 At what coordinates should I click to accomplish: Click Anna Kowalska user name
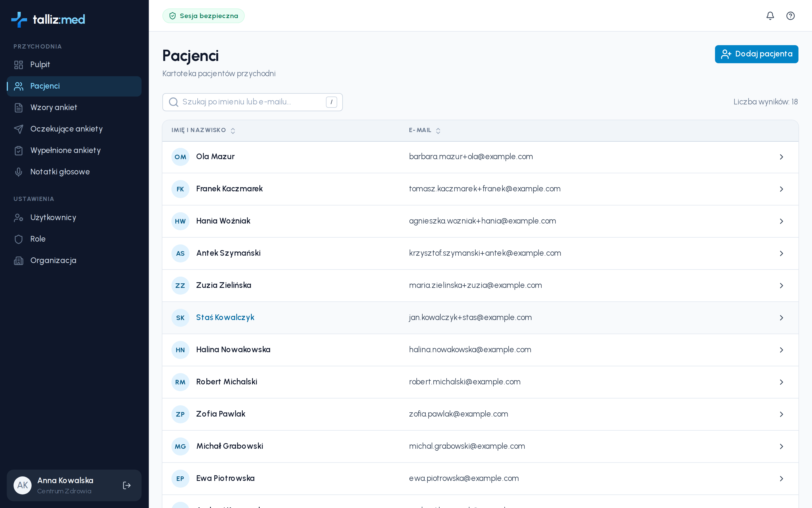click(x=65, y=480)
